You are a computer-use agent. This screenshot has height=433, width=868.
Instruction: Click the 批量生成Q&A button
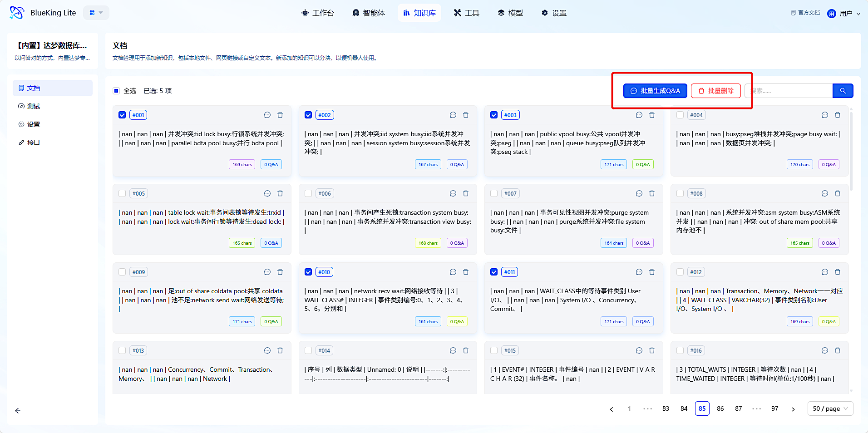[x=655, y=91]
